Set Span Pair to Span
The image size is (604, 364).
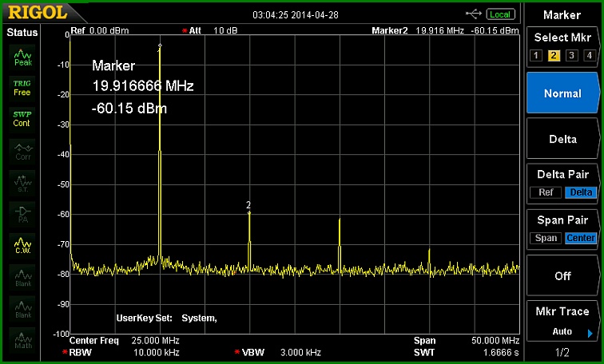(x=546, y=238)
